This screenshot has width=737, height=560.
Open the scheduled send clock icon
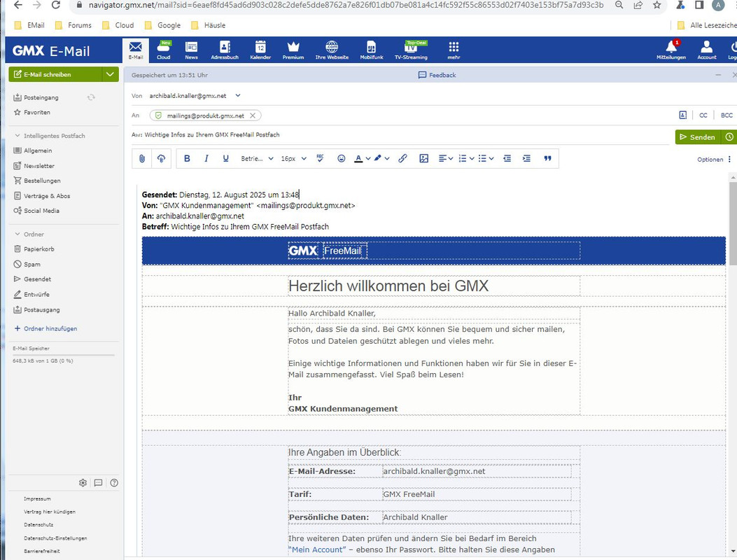729,136
